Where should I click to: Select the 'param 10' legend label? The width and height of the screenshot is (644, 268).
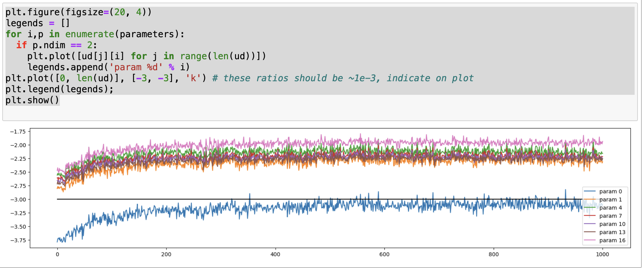(612, 224)
